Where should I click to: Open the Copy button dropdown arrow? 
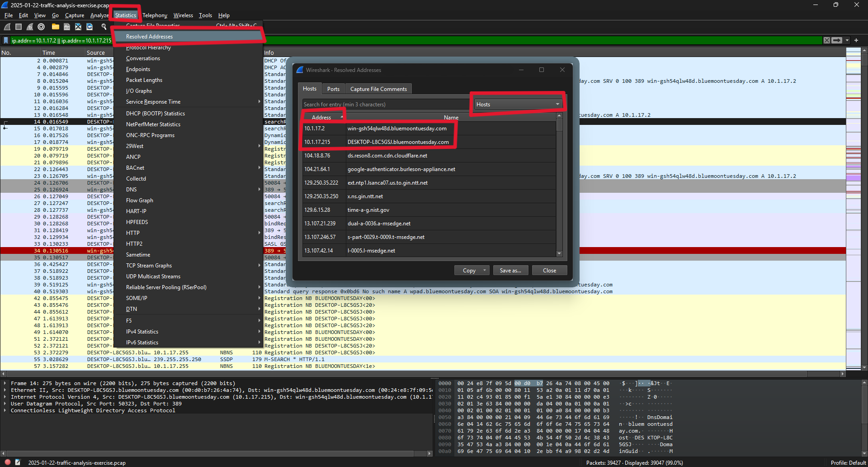point(484,271)
